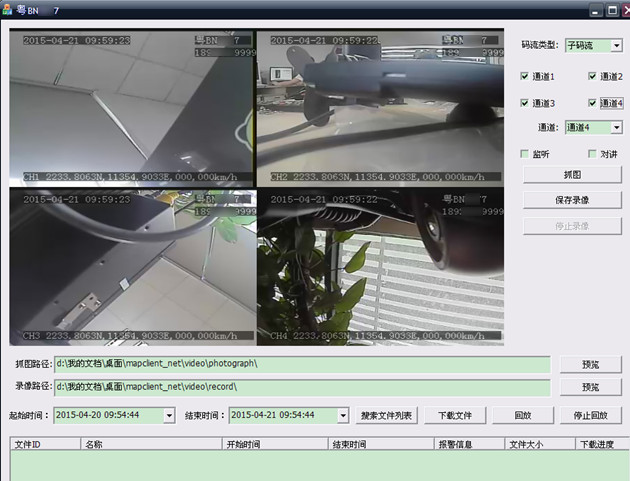Click the app icon in the title bar
This screenshot has height=481, width=630.
coord(8,9)
